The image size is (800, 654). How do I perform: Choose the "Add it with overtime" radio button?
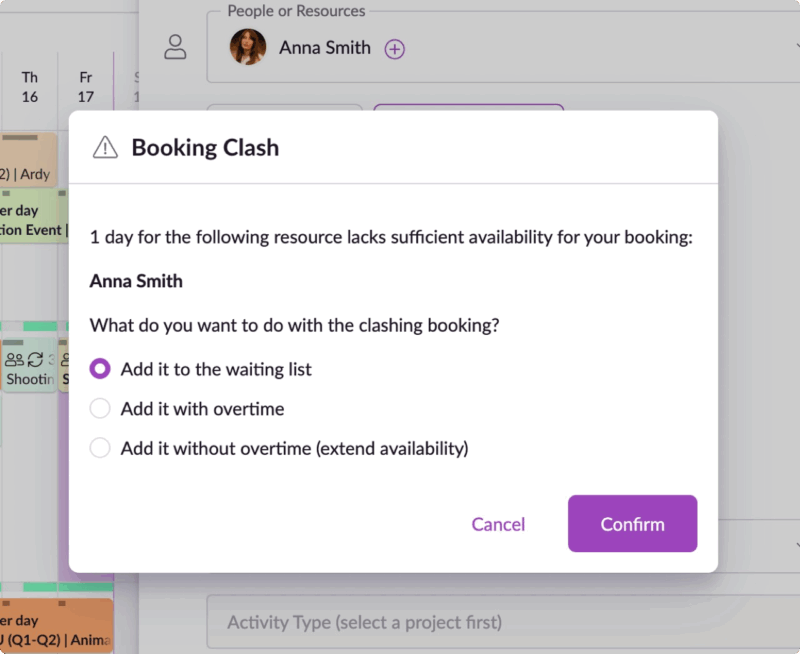pos(100,408)
